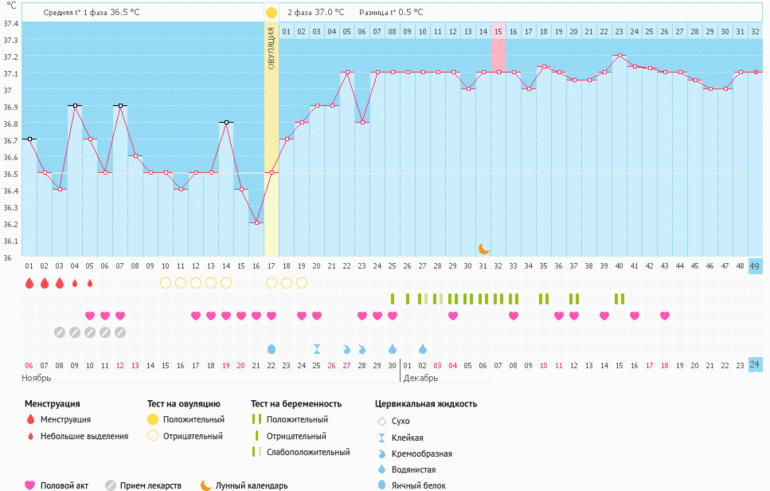This screenshot has height=491, width=770.
Task: Select the menstruation drop on cycle day 01
Action: [29, 283]
